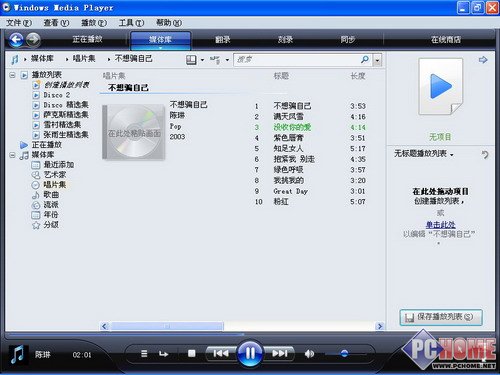
Task: Hide the list pane with the arrow icon
Action: pyautogui.click(x=483, y=60)
